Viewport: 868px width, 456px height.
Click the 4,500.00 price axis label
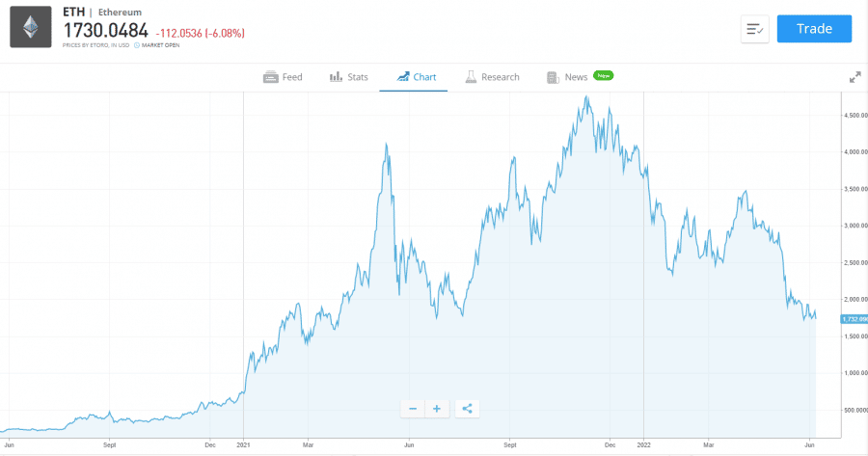click(x=854, y=115)
